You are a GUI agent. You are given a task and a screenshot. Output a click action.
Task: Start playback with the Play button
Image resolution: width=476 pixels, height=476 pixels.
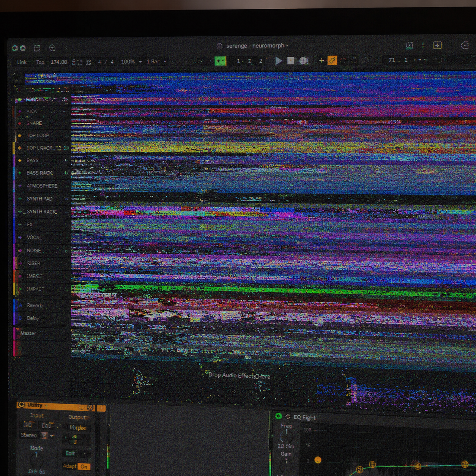279,60
